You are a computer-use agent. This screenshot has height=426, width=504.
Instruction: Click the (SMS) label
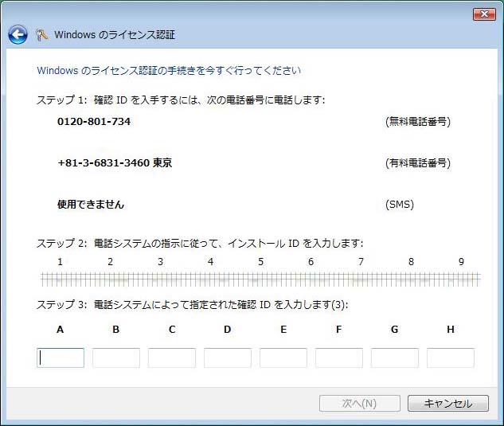coord(400,205)
